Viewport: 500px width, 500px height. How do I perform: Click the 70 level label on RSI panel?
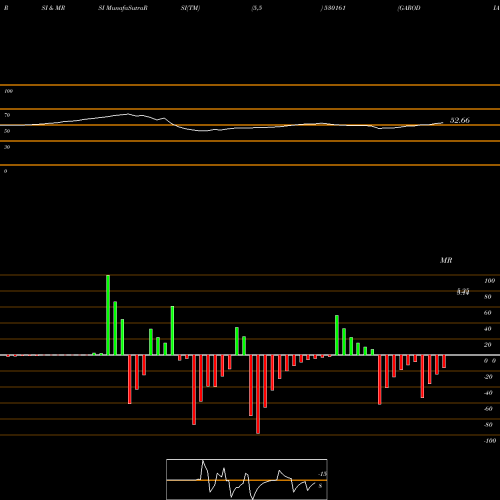(7, 115)
